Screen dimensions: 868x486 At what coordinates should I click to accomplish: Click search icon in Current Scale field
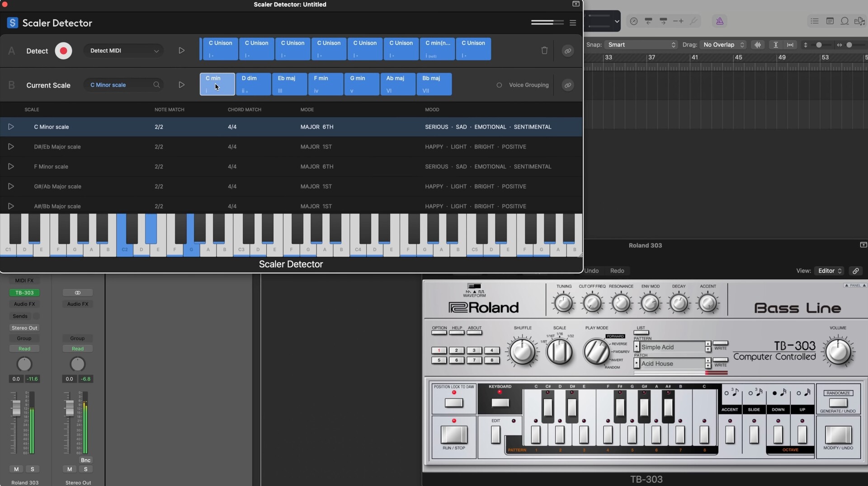[x=156, y=85]
